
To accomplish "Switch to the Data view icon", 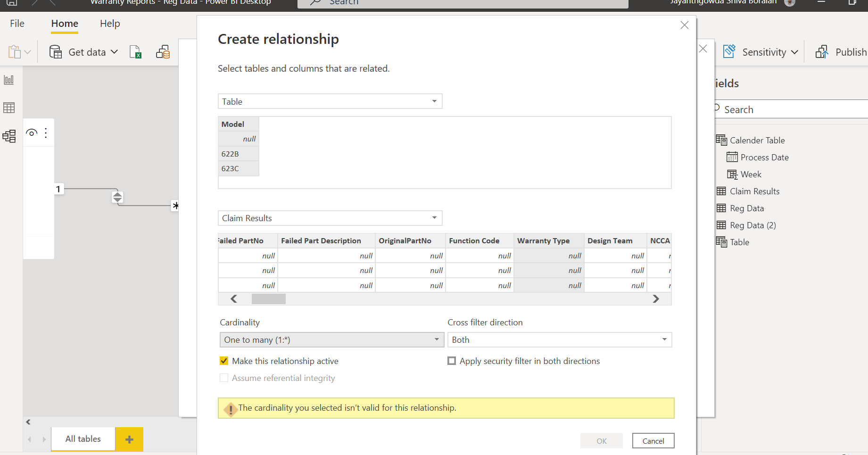I will [x=9, y=108].
